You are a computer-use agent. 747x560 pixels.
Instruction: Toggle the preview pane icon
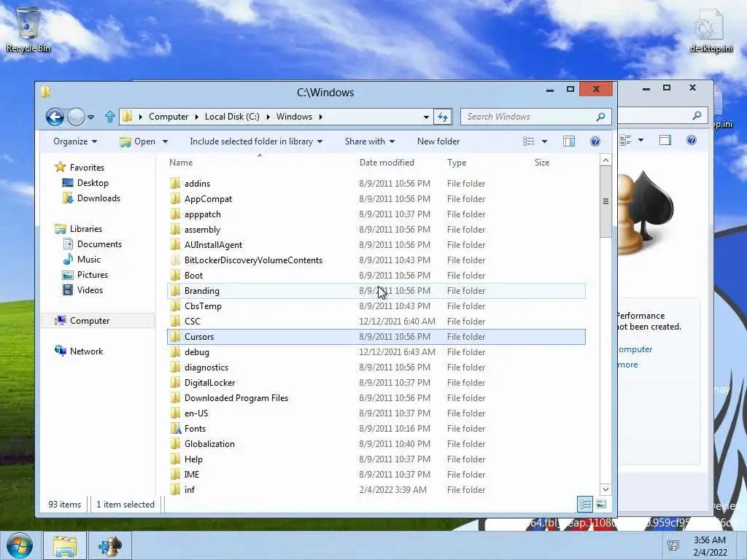[569, 141]
